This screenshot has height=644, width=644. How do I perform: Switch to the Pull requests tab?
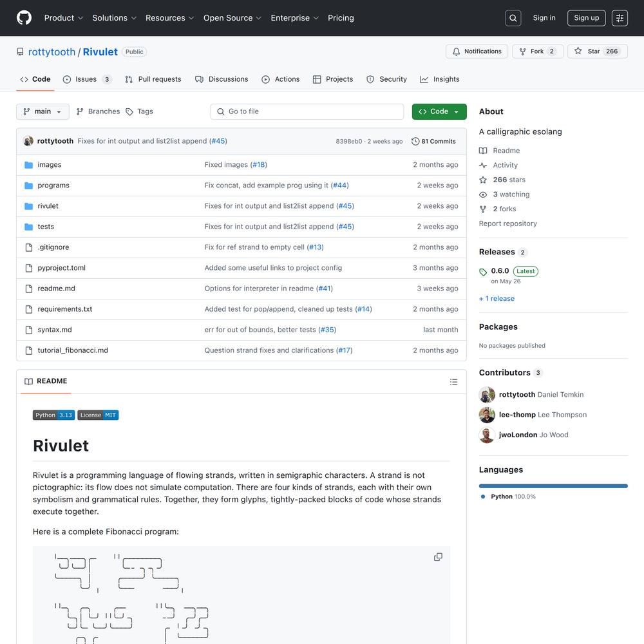pyautogui.click(x=153, y=79)
